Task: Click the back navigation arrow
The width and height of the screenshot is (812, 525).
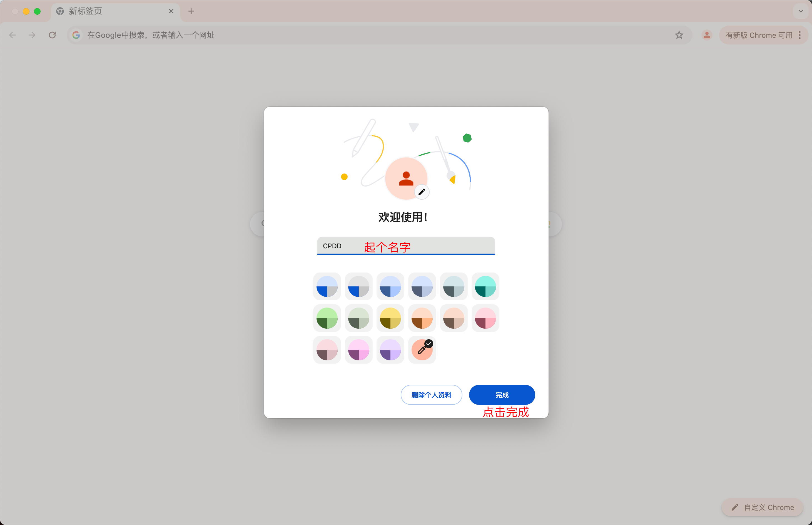Action: click(x=13, y=35)
